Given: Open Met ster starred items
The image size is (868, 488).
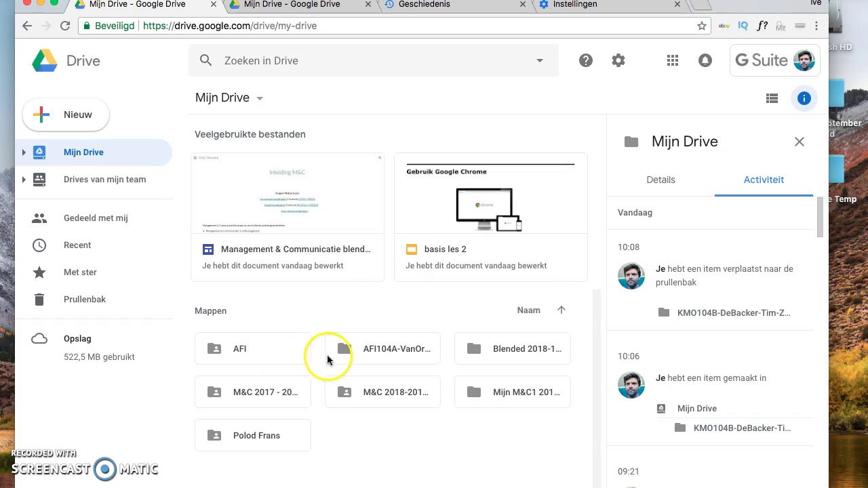Looking at the screenshot, I should point(80,272).
